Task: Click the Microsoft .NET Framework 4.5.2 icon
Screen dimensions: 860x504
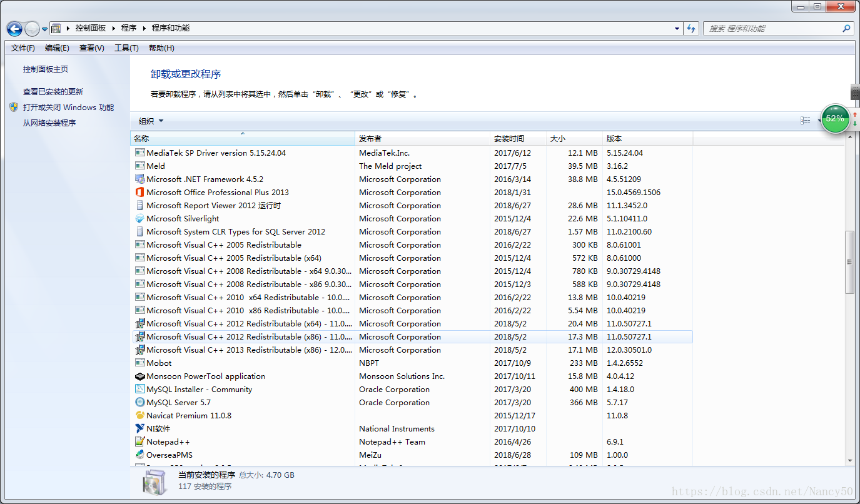Action: (140, 179)
